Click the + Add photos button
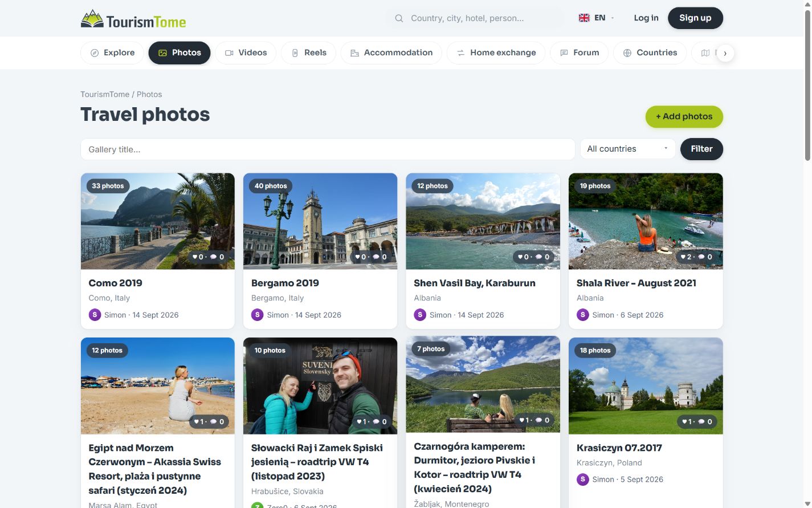 (x=684, y=116)
